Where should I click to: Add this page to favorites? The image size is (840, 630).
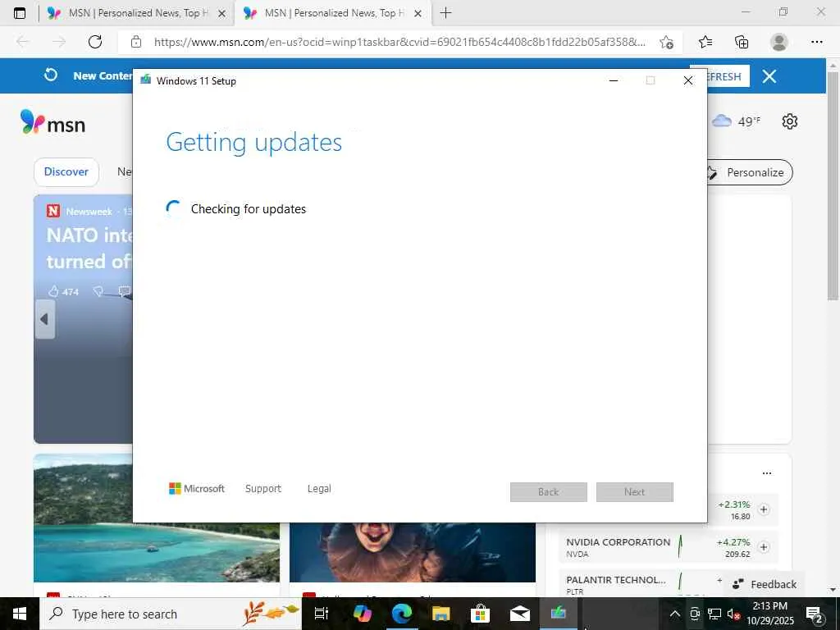tap(666, 42)
